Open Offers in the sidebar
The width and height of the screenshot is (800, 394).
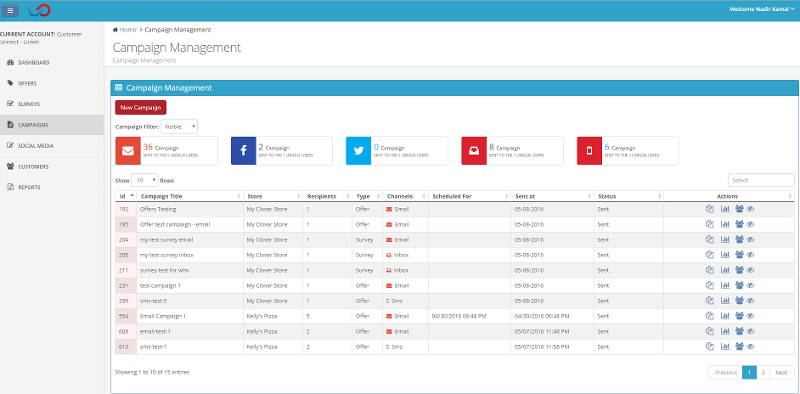click(x=52, y=83)
